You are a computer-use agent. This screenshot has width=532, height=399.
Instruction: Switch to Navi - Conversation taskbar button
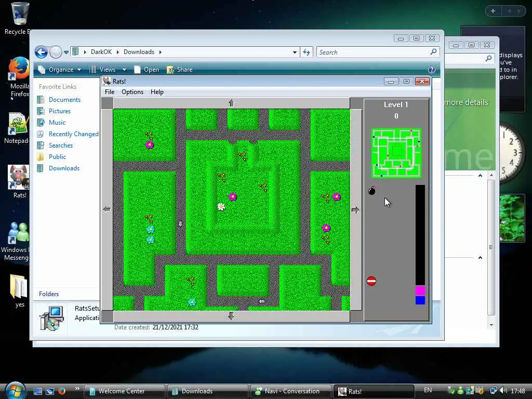pos(290,391)
